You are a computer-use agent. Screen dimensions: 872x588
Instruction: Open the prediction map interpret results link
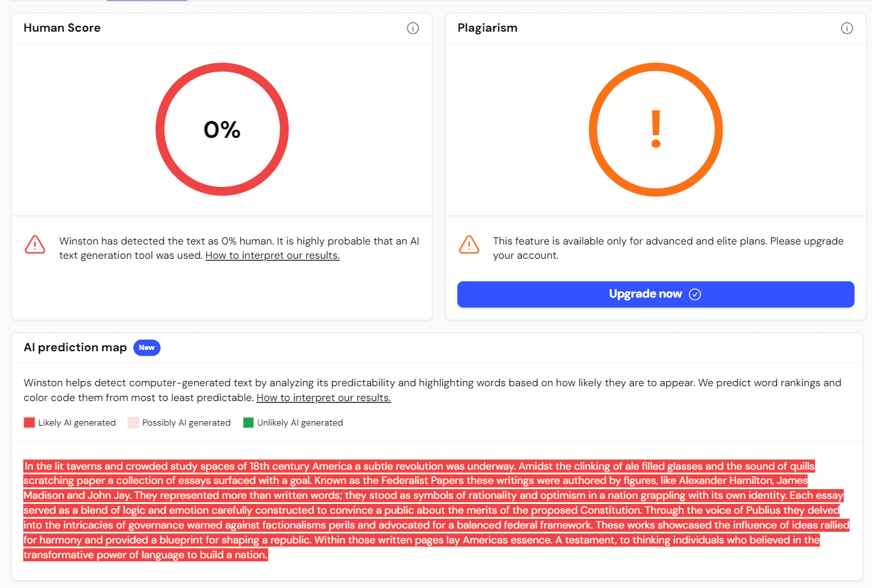coord(323,398)
